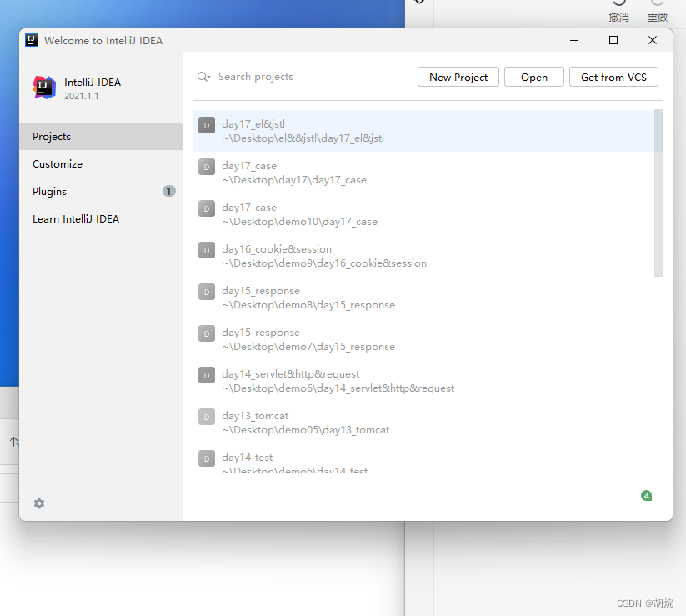The width and height of the screenshot is (686, 616).
Task: Open project day14_test
Action: (x=423, y=459)
